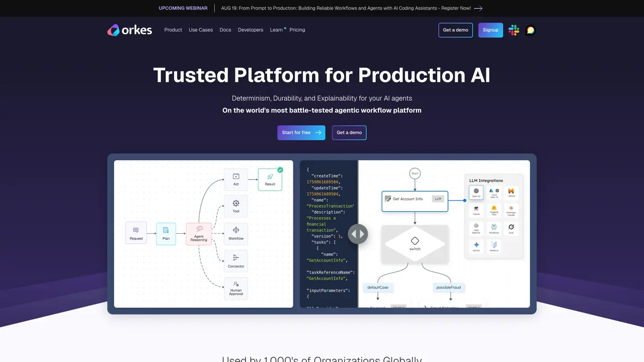
Task: Click the Start node in workflow diagram
Action: pos(415,173)
